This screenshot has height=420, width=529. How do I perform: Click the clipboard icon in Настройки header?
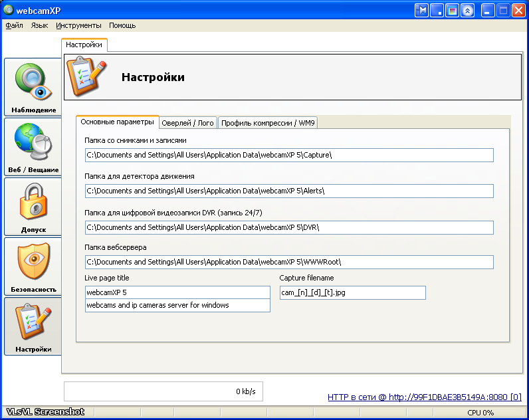(86, 76)
